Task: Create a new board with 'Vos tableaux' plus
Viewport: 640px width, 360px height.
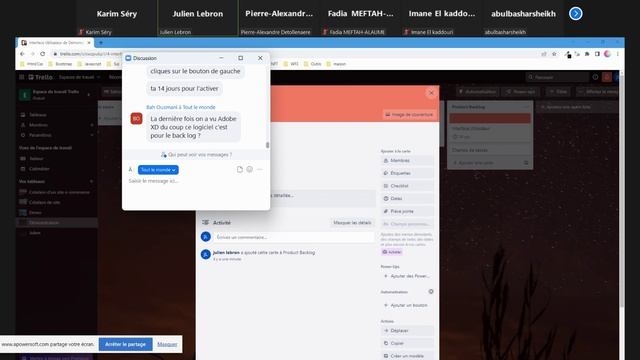Action: pos(91,181)
